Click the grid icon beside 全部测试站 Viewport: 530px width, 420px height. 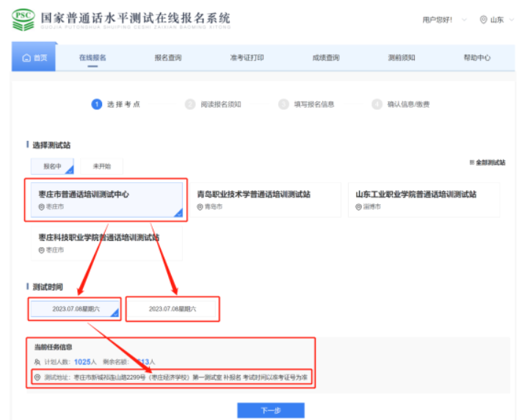(471, 162)
